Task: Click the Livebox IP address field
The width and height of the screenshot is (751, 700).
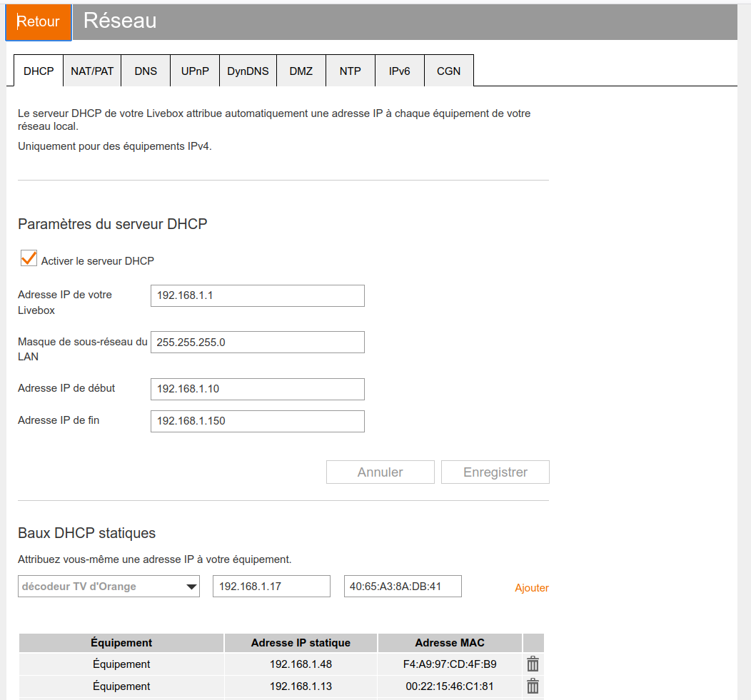Action: [257, 295]
